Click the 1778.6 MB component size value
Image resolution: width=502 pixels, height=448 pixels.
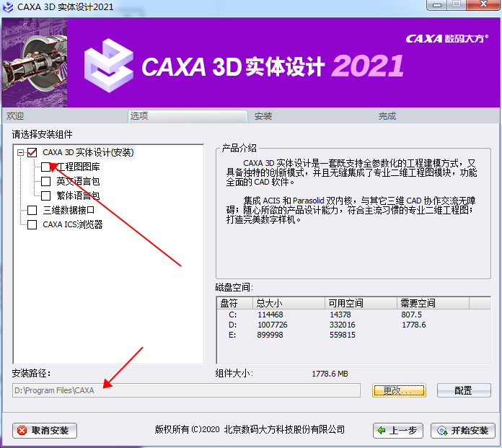[x=330, y=374]
